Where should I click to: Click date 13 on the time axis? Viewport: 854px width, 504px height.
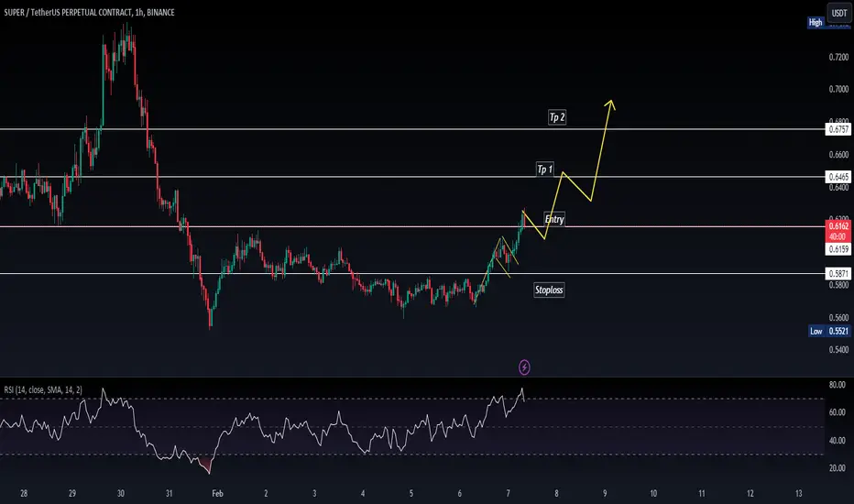(798, 493)
